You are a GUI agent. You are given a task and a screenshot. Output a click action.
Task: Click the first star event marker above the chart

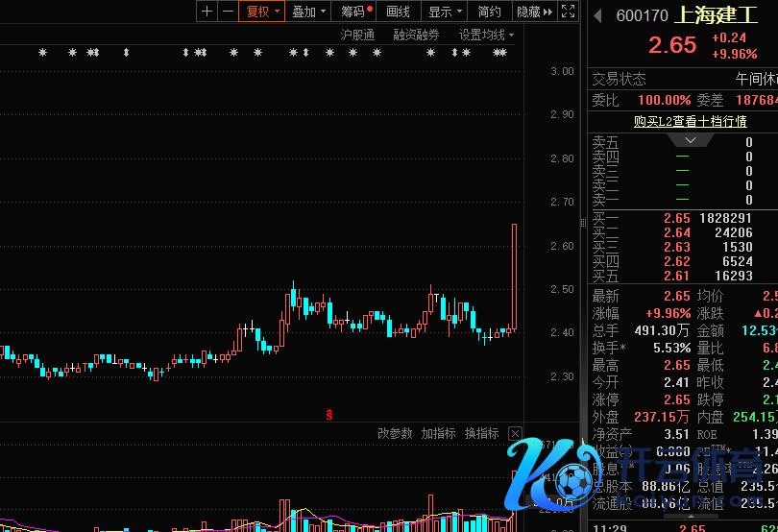point(42,54)
